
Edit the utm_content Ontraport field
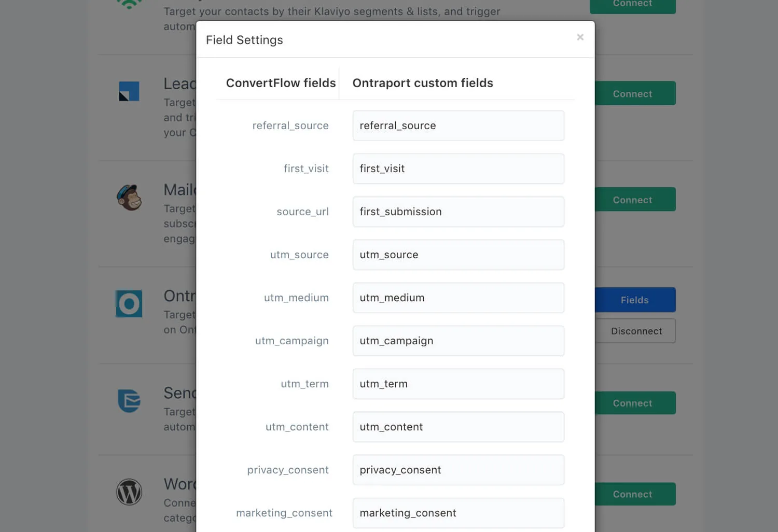pos(459,427)
